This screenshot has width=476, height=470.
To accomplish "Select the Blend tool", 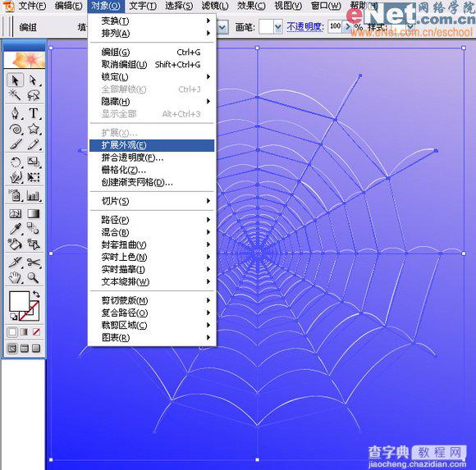I will pyautogui.click(x=33, y=229).
